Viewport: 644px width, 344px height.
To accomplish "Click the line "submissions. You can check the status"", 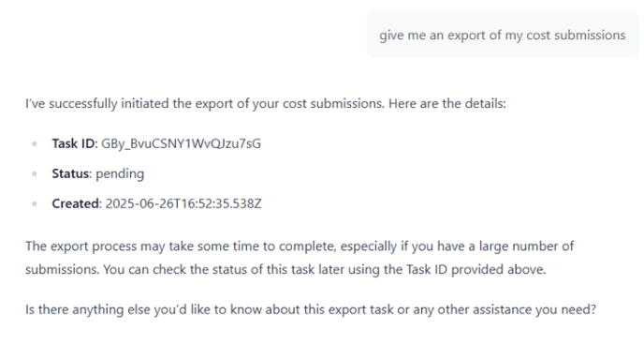I will click(285, 270).
